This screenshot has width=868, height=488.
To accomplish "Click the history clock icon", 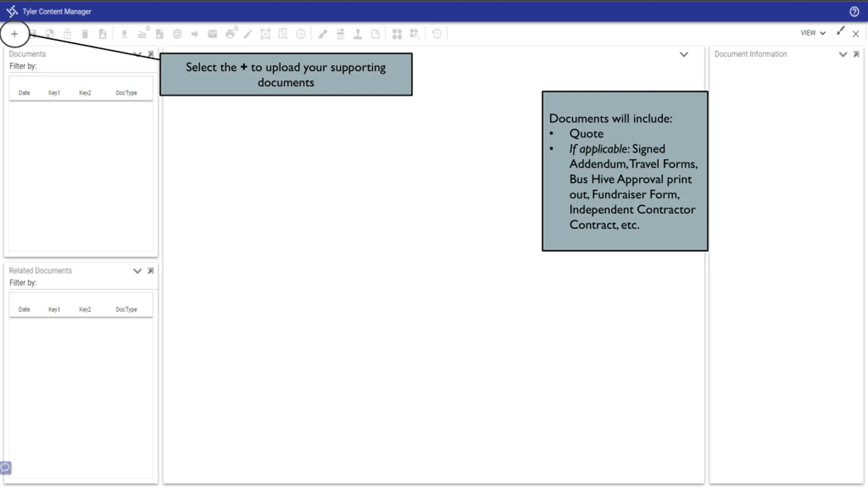I will 437,34.
